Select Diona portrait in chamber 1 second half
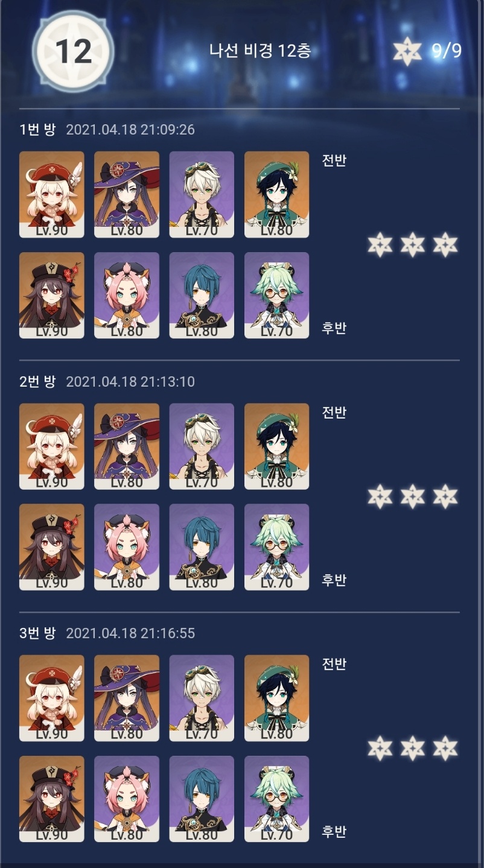Screen dimensions: 484x868 click(127, 295)
